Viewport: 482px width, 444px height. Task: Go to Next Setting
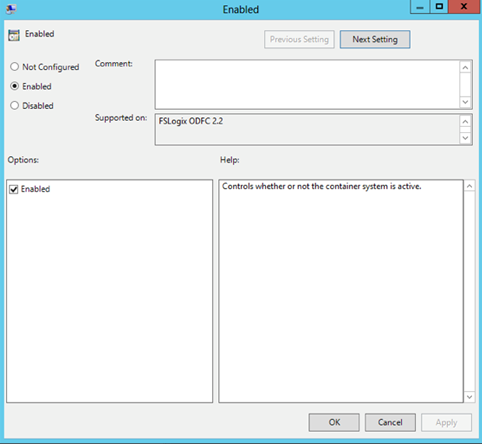click(x=375, y=39)
